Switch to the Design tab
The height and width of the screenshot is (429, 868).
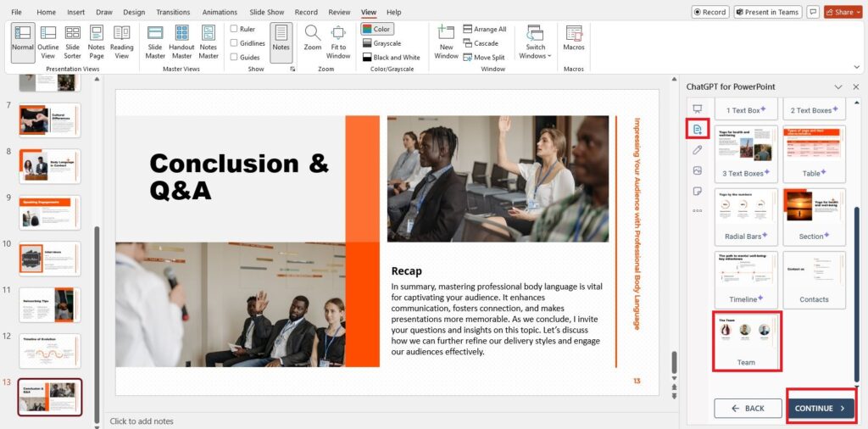[x=134, y=12]
